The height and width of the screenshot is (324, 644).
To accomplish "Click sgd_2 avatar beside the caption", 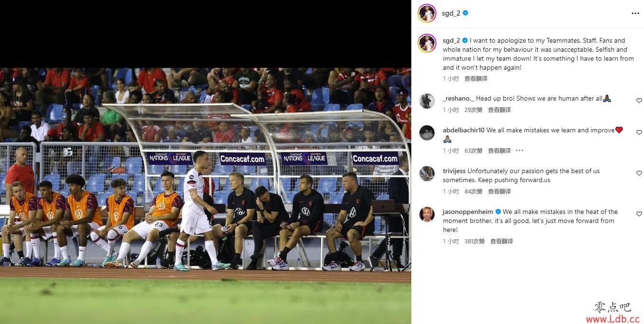I will click(x=427, y=43).
